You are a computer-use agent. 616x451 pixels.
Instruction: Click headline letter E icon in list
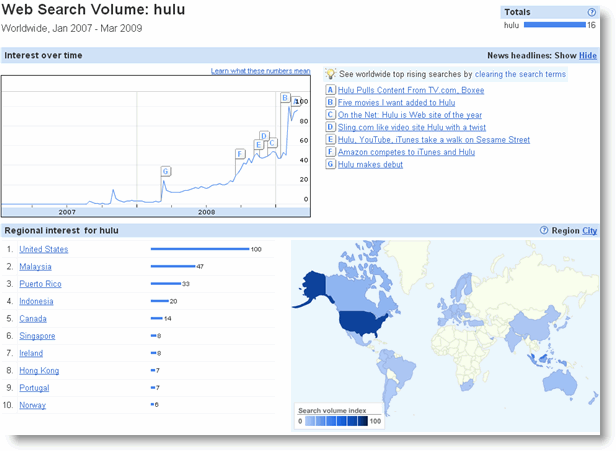(330, 139)
